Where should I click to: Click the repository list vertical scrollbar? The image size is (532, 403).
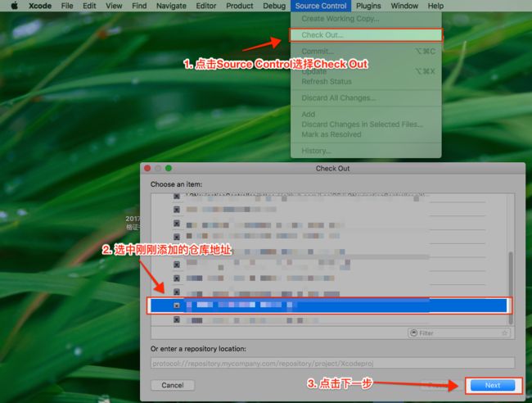[x=511, y=288]
